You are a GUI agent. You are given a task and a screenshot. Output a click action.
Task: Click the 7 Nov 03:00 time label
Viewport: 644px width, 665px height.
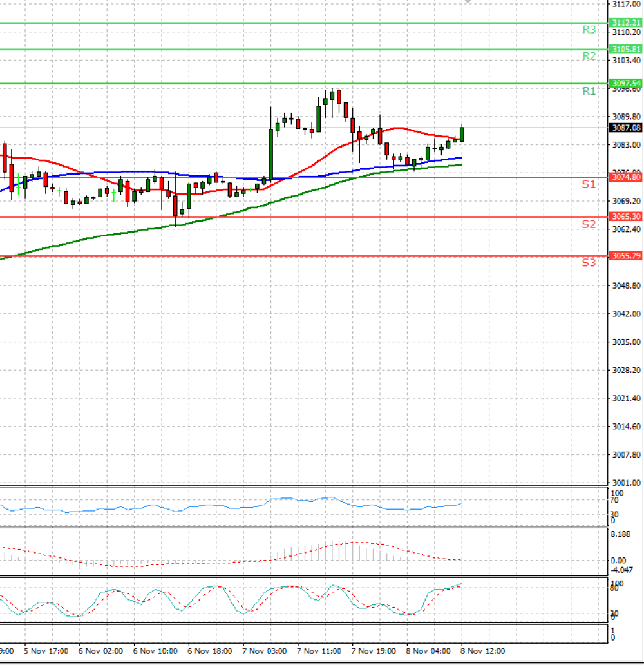(265, 651)
